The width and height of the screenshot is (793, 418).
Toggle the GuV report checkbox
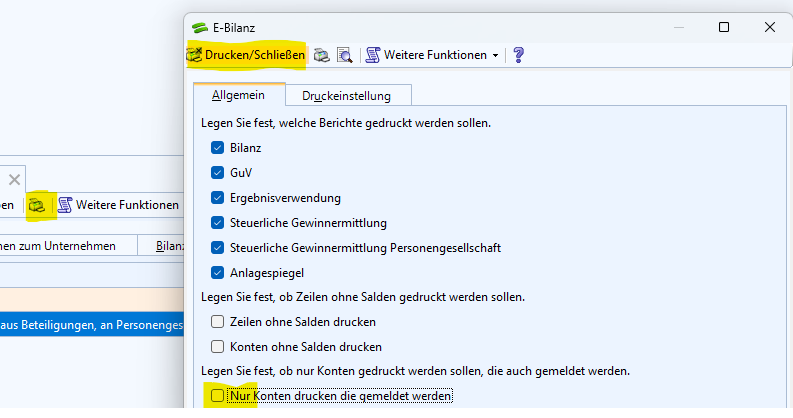coord(218,172)
